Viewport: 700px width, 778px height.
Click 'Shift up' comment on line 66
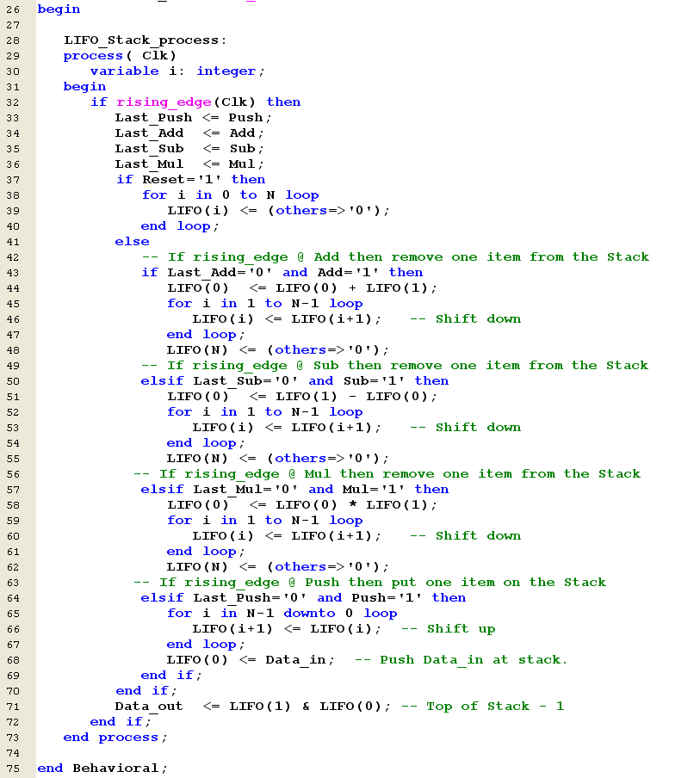click(x=449, y=628)
